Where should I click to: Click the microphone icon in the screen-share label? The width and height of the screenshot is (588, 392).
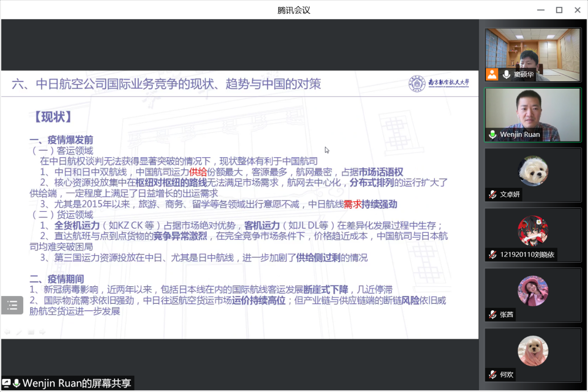17,383
